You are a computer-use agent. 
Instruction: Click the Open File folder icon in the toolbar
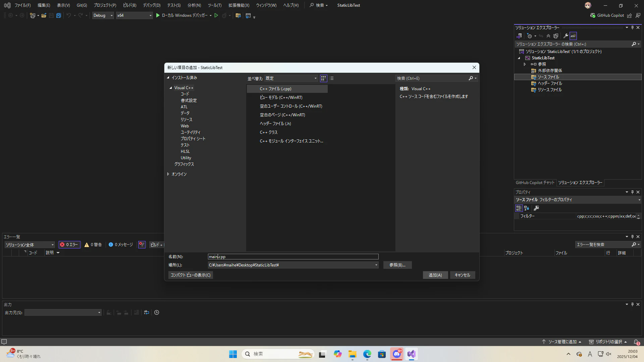click(x=44, y=15)
